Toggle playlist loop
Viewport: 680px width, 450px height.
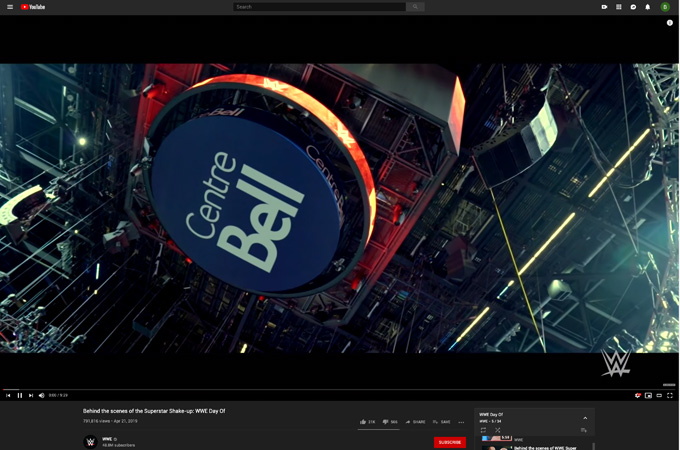tap(483, 430)
